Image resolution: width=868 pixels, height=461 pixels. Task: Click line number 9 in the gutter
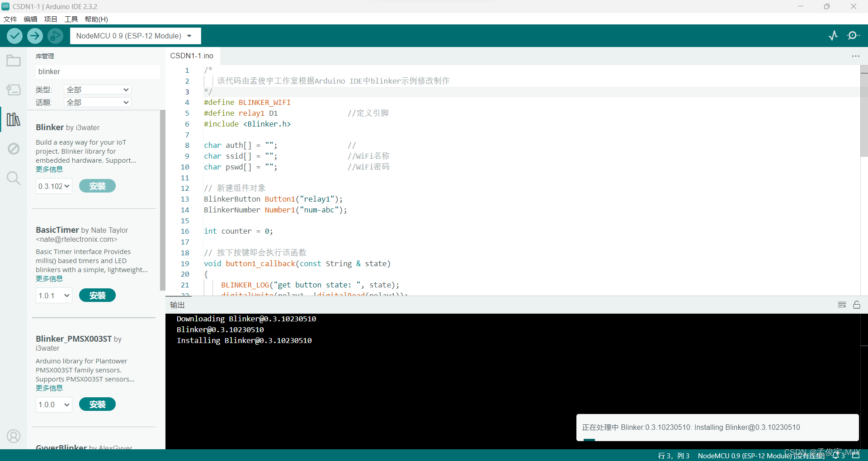pos(187,156)
